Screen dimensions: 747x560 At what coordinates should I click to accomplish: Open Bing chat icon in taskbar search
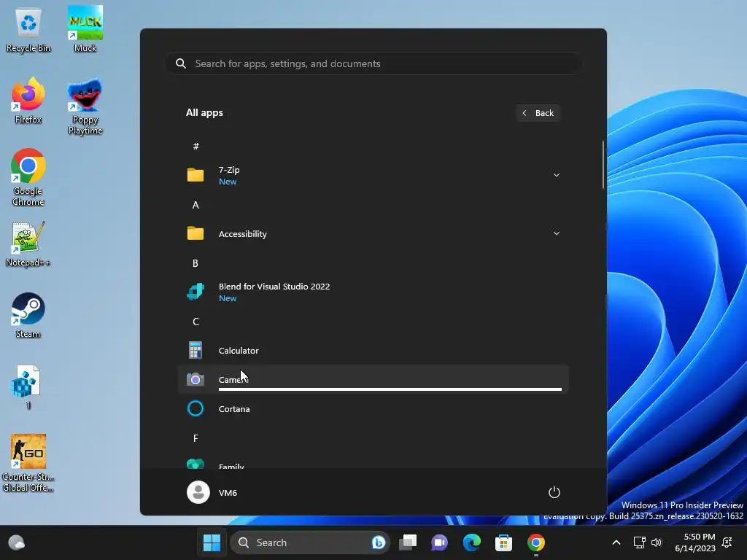[x=379, y=542]
